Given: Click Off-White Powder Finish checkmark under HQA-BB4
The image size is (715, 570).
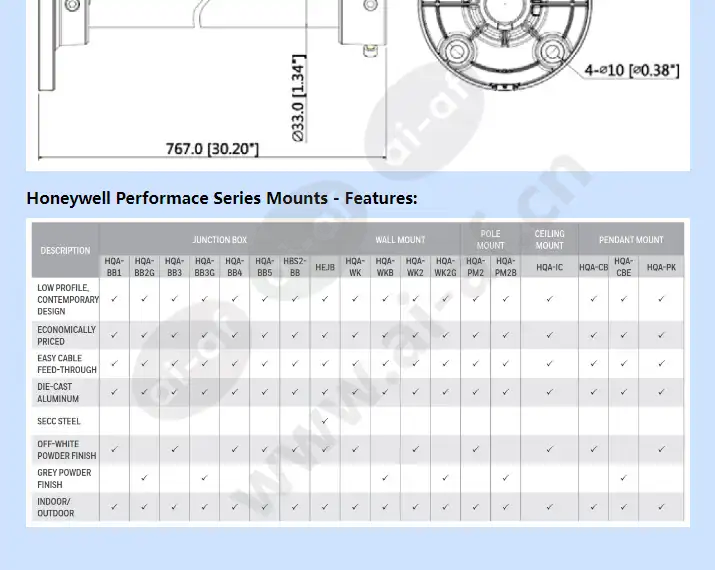Looking at the screenshot, I should point(234,449).
